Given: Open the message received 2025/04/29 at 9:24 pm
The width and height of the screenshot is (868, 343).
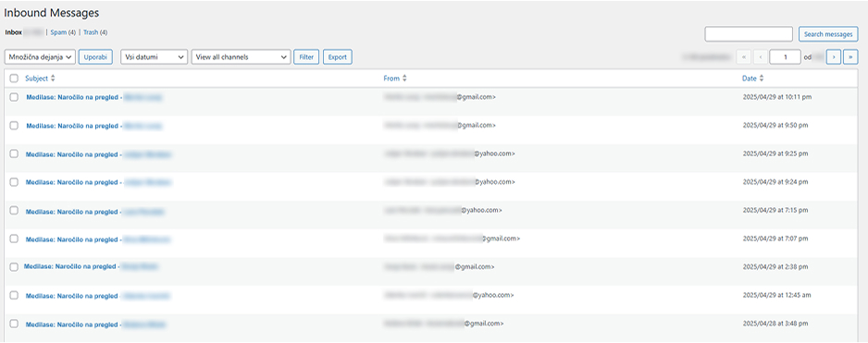Looking at the screenshot, I should coord(98,182).
